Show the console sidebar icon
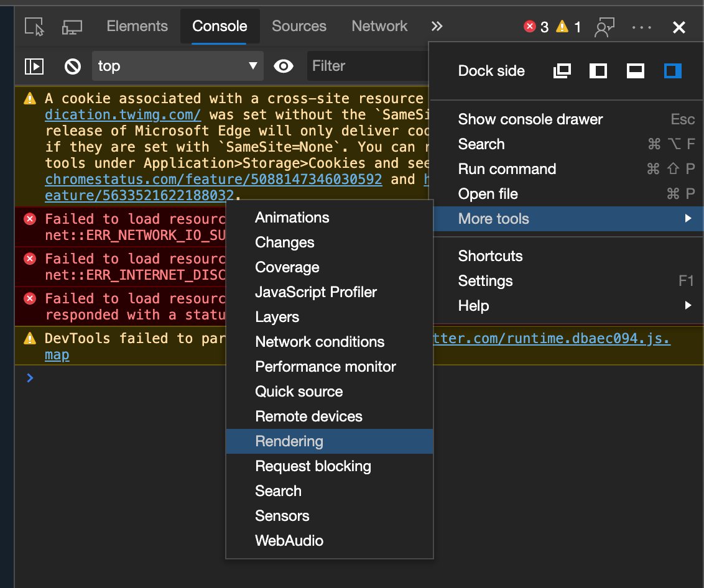Screen dimensions: 704x588 (34, 67)
